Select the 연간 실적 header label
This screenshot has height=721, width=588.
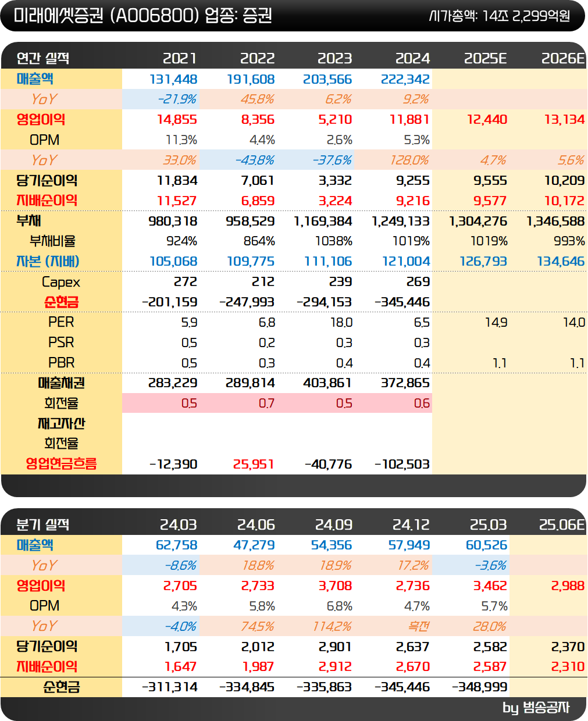[x=43, y=58]
